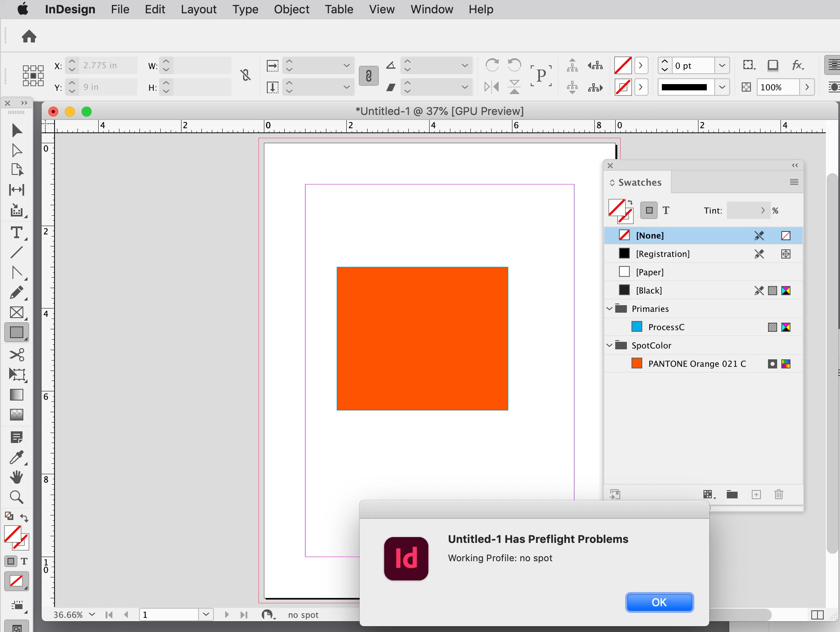Image resolution: width=840 pixels, height=632 pixels.
Task: Open the stroke weight dropdown
Action: 722,65
